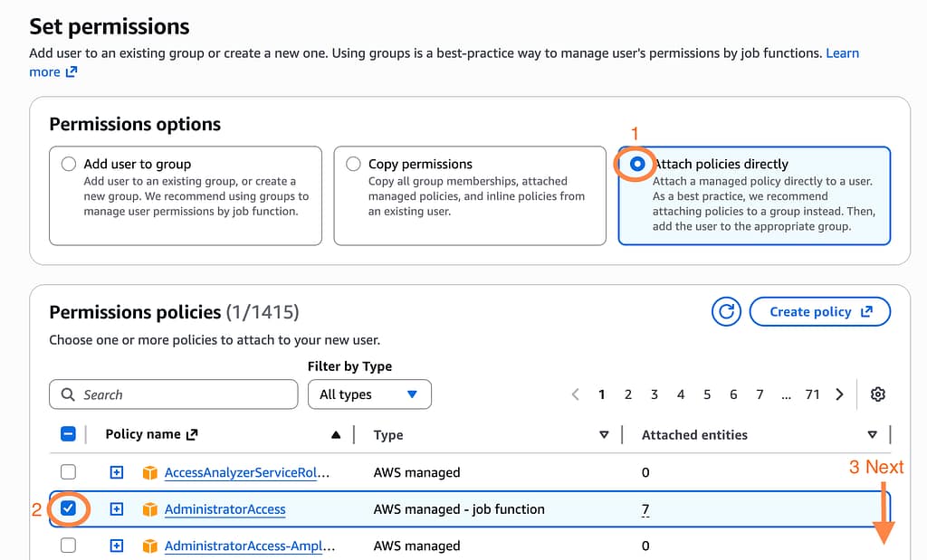Image resolution: width=927 pixels, height=560 pixels.
Task: Select the Add user to group option
Action: click(69, 165)
